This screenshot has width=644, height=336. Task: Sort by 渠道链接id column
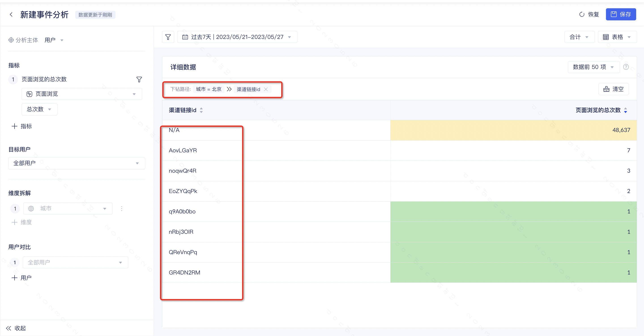tap(201, 110)
